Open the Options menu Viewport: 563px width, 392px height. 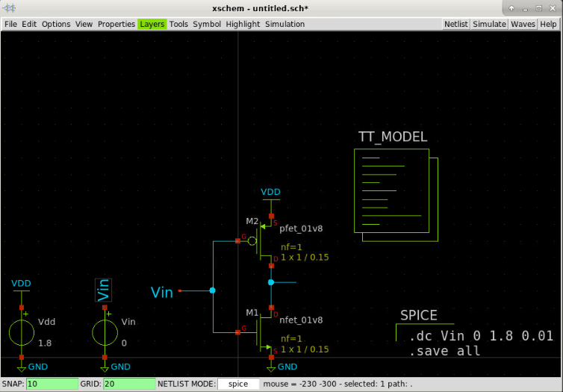[56, 24]
